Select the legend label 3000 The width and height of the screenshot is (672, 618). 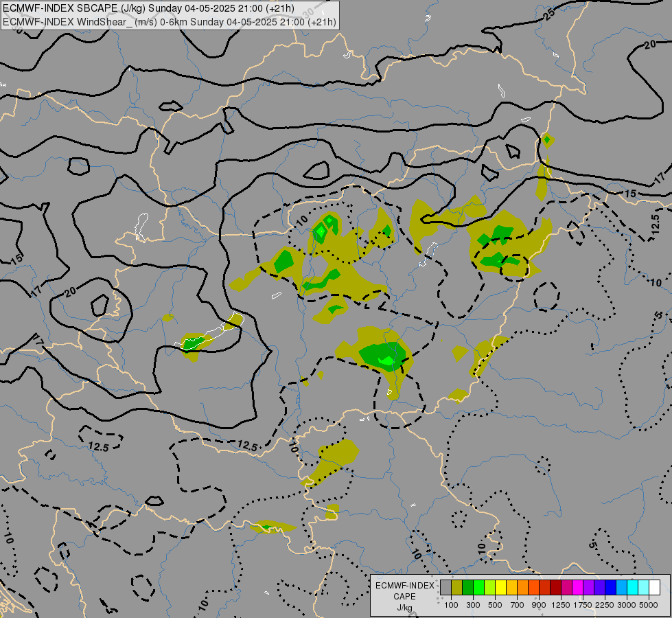(627, 605)
